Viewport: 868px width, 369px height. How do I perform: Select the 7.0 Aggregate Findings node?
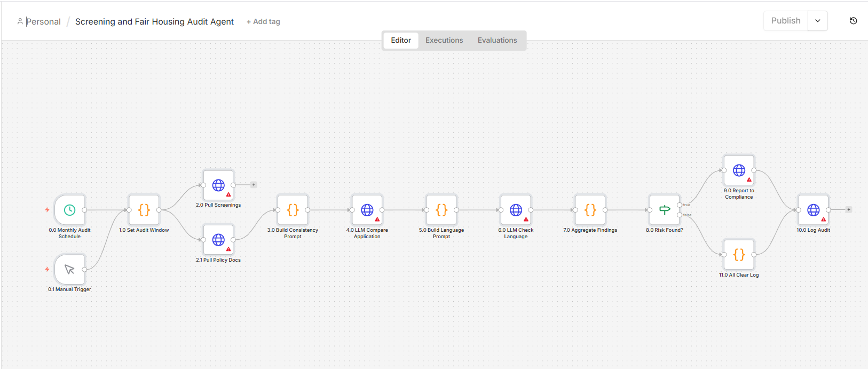590,210
